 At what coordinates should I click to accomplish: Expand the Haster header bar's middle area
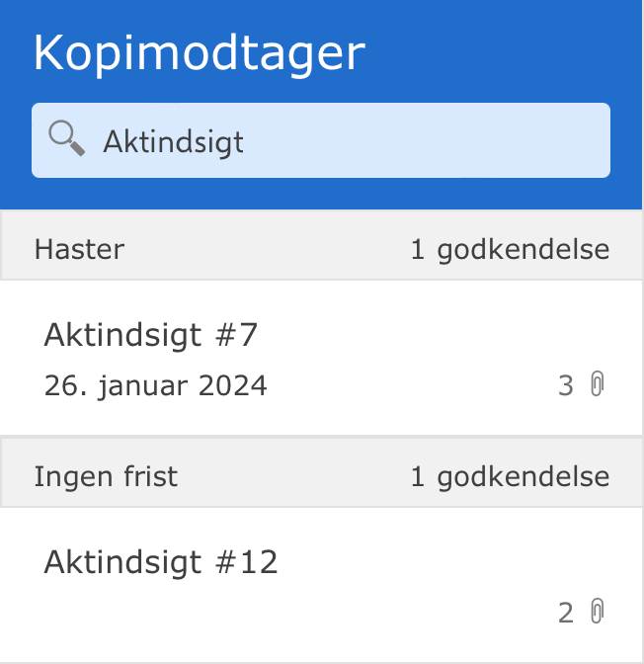point(267,249)
